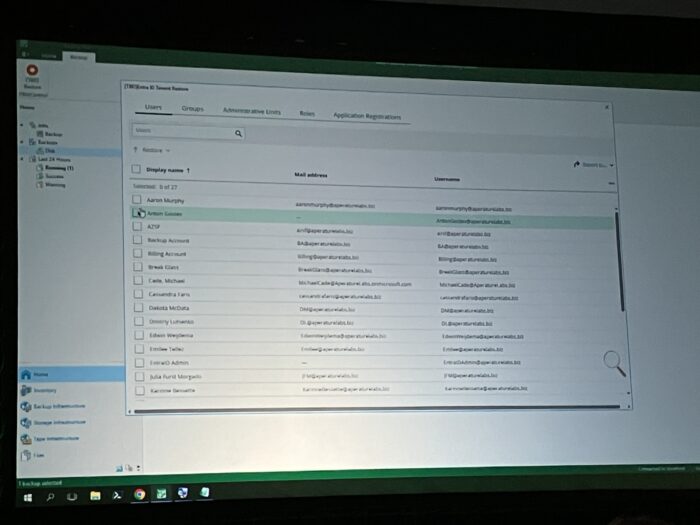
Task: Check the Cassandra Faro row checkbox
Action: tap(138, 294)
